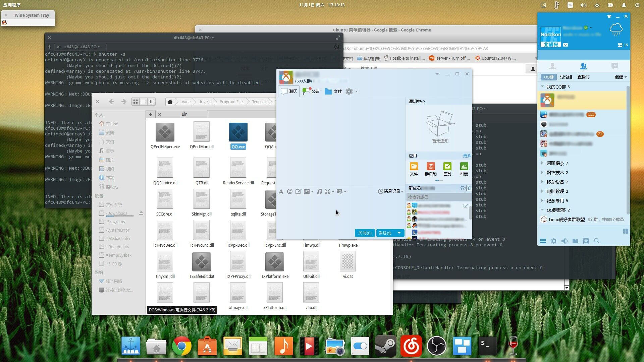
Task: Open the contacts tab in the QQ main panel
Action: point(552,66)
